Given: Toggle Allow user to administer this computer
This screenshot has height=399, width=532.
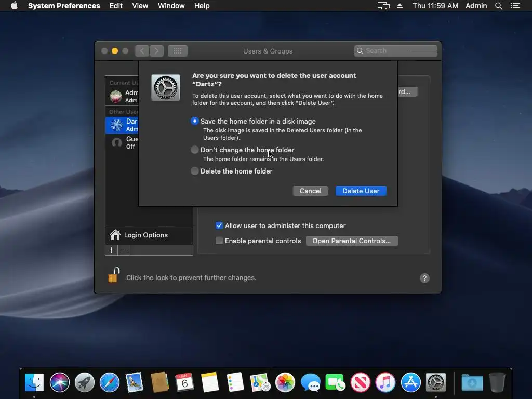Looking at the screenshot, I should (x=219, y=225).
